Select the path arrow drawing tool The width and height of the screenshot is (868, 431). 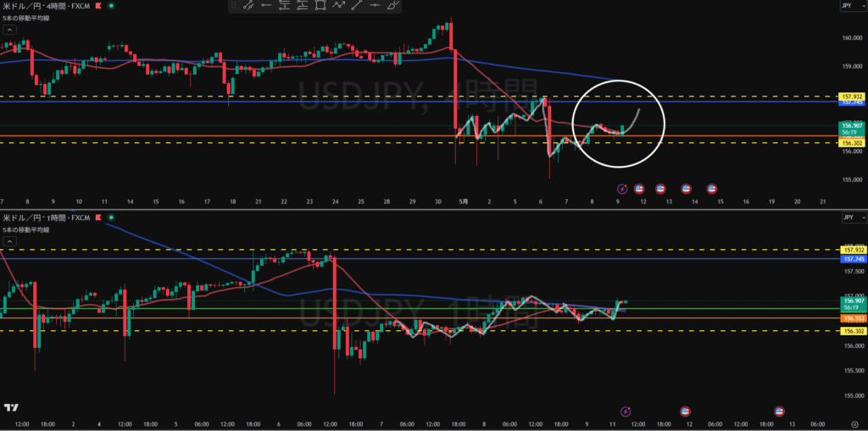point(338,5)
